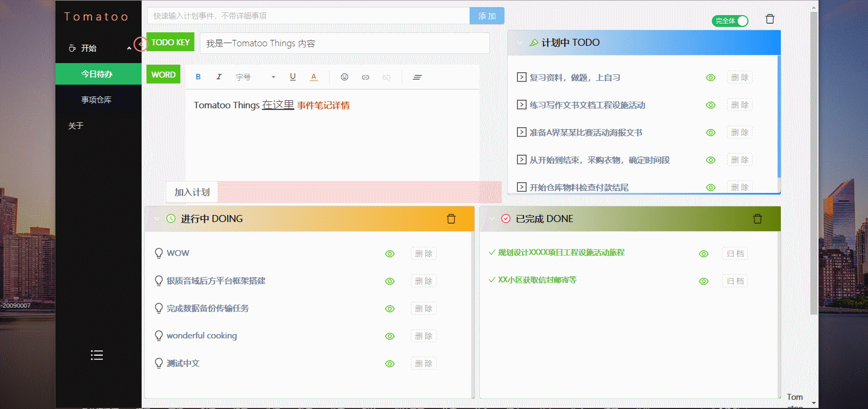The width and height of the screenshot is (868, 409).
Task: Open the emoji picker in the editor toolbar
Action: 345,77
